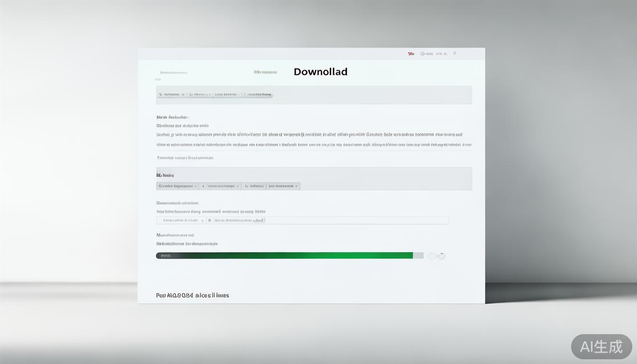
Task: Click the leading icon in the upper gray toolbar
Action: click(160, 95)
